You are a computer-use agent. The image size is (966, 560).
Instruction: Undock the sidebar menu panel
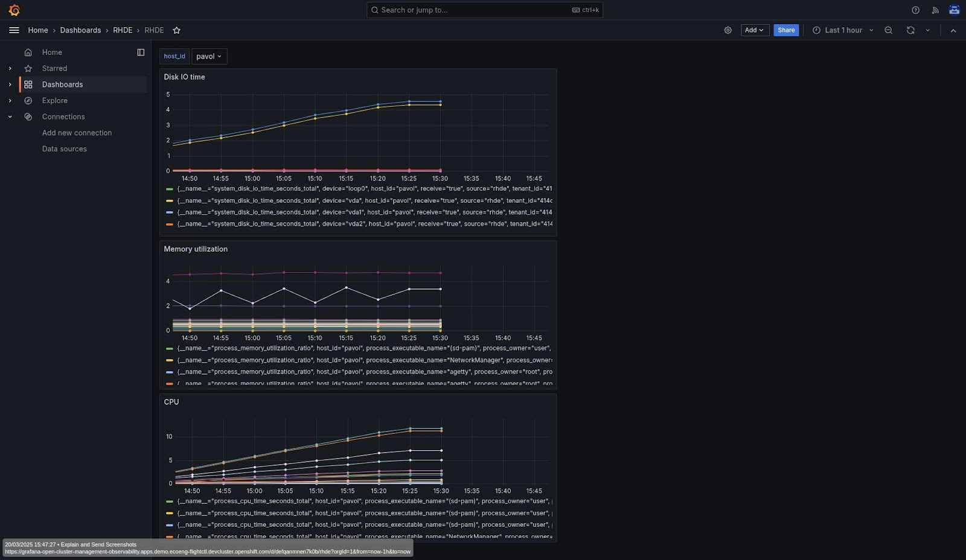pos(141,52)
